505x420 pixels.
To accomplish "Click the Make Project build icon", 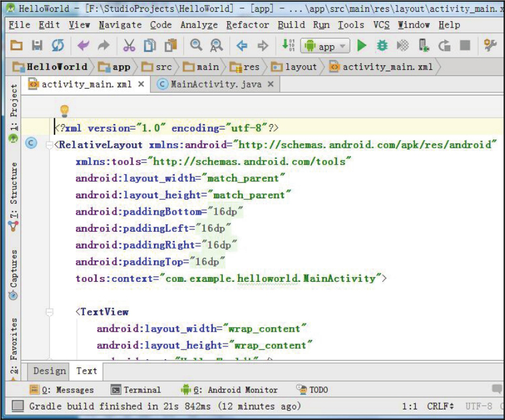I will click(287, 46).
